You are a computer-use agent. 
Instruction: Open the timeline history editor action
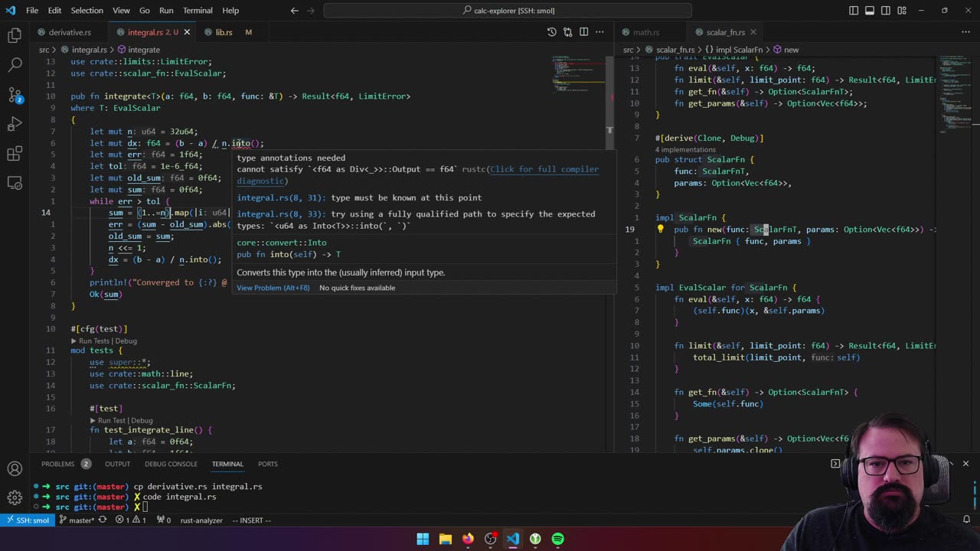coord(551,32)
